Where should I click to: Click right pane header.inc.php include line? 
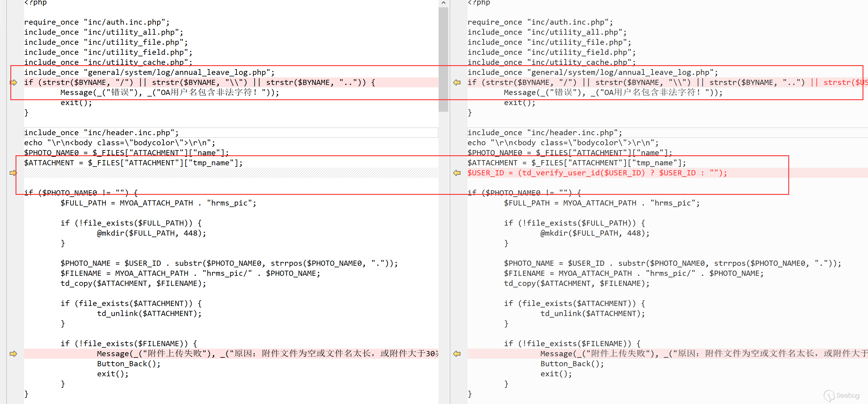(544, 132)
